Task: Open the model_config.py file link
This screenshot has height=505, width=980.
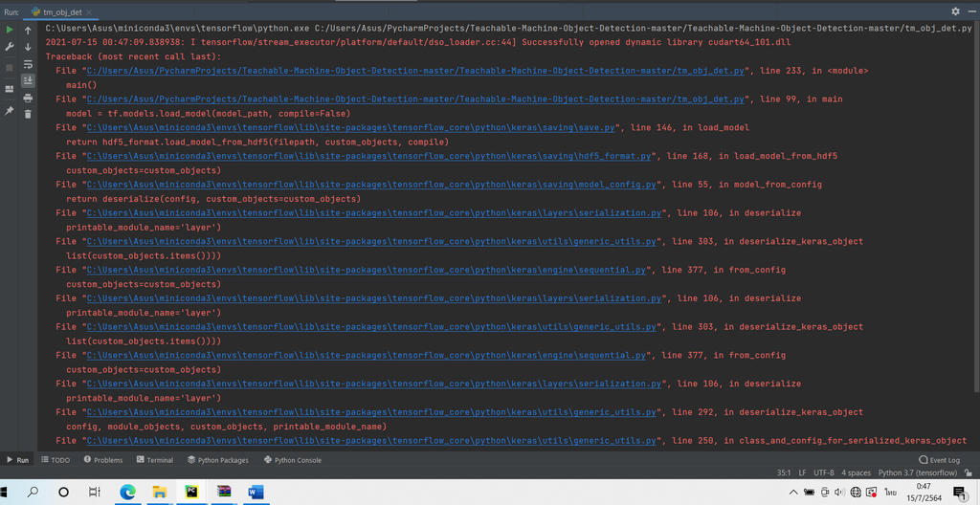Action: tap(371, 185)
